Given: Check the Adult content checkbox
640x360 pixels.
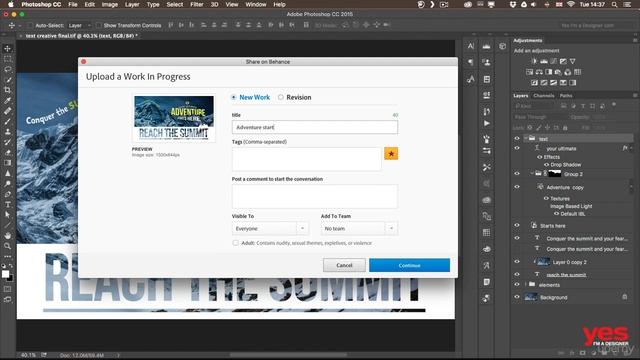Looking at the screenshot, I should 236,243.
